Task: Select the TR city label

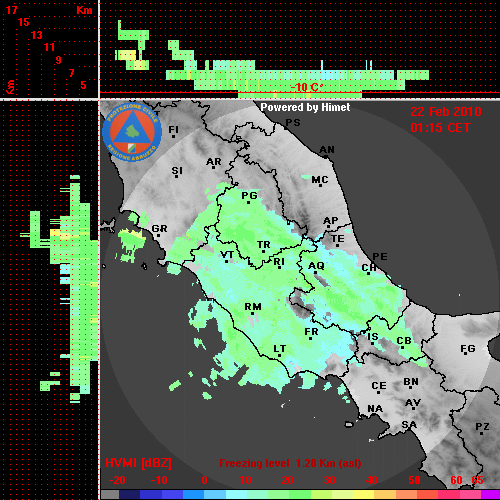Action: click(x=264, y=245)
